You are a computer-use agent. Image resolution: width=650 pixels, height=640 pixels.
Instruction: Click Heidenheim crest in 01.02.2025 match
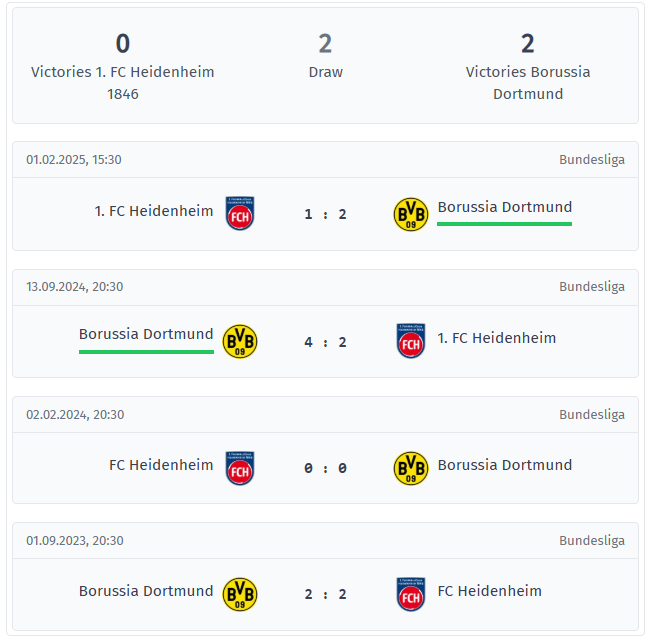[240, 213]
